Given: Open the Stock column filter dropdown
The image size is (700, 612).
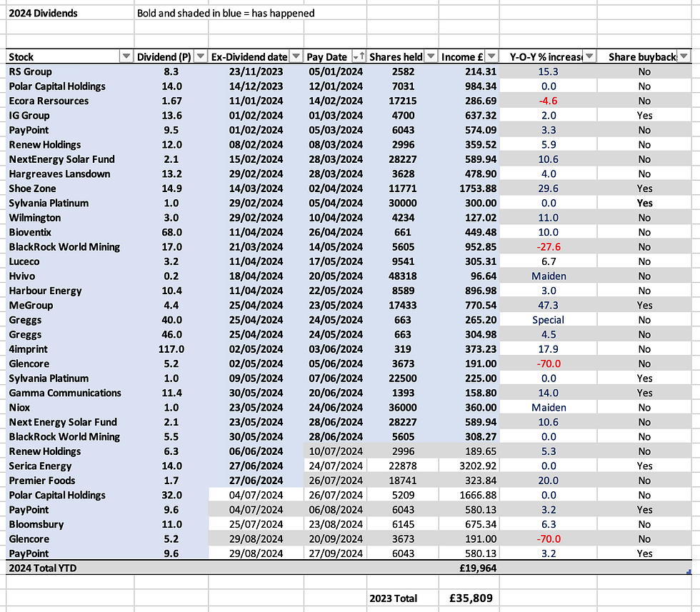Looking at the screenshot, I should coord(126,56).
